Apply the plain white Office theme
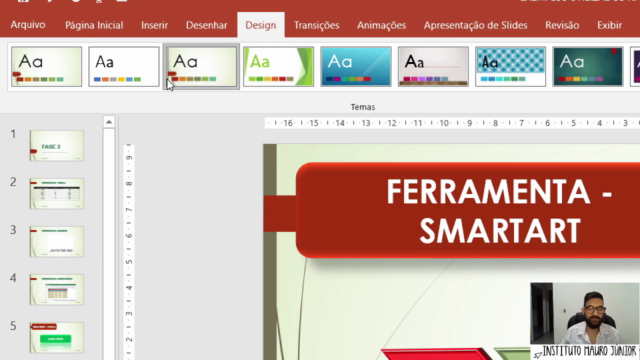Image resolution: width=640 pixels, height=360 pixels. coord(124,67)
